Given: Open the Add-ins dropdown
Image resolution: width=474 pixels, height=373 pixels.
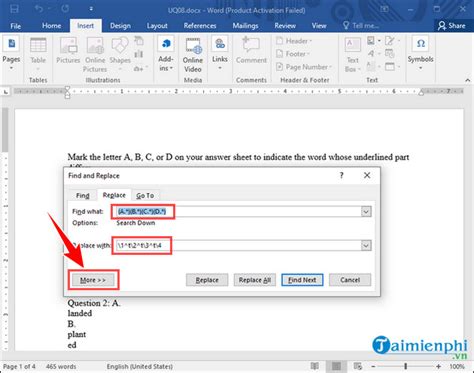Looking at the screenshot, I should pyautogui.click(x=166, y=53).
